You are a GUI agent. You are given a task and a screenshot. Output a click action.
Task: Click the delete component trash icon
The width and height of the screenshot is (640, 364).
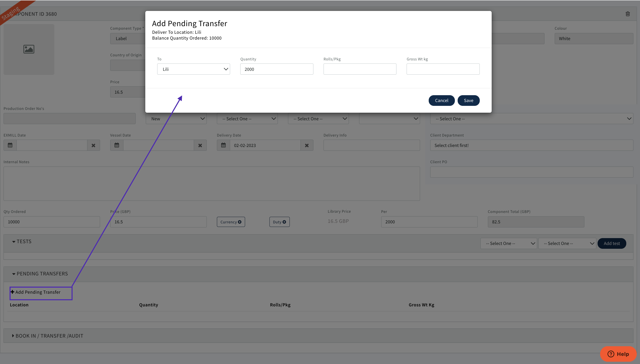pos(628,14)
